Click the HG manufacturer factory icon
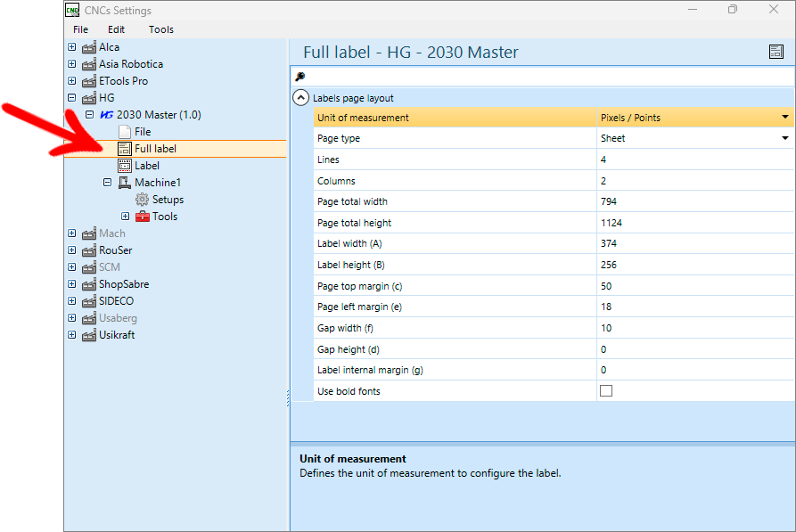This screenshot has height=532, width=796. click(x=89, y=97)
